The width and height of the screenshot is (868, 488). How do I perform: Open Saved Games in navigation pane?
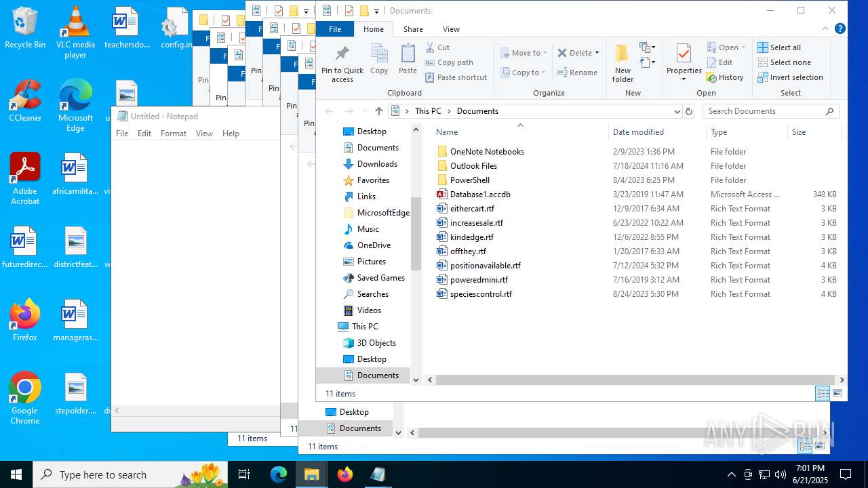click(380, 278)
